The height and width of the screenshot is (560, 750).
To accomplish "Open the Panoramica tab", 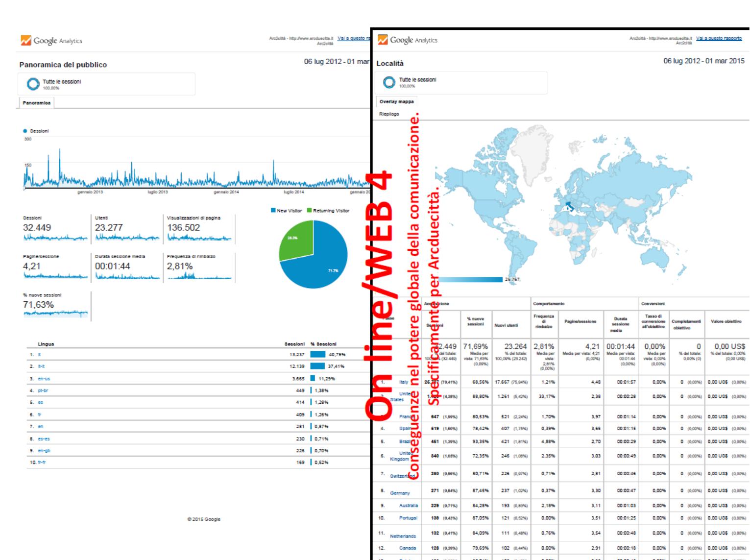I will pos(36,103).
